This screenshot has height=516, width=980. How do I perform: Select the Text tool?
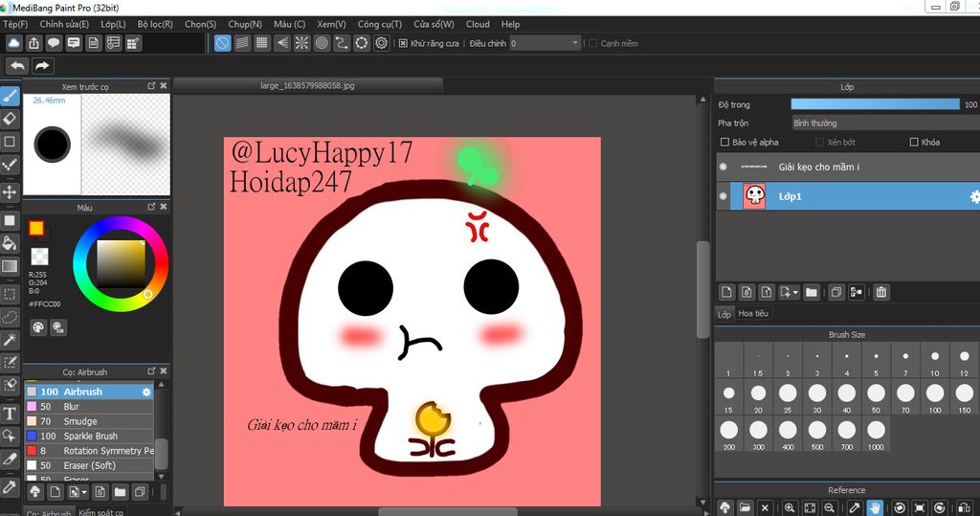click(10, 413)
